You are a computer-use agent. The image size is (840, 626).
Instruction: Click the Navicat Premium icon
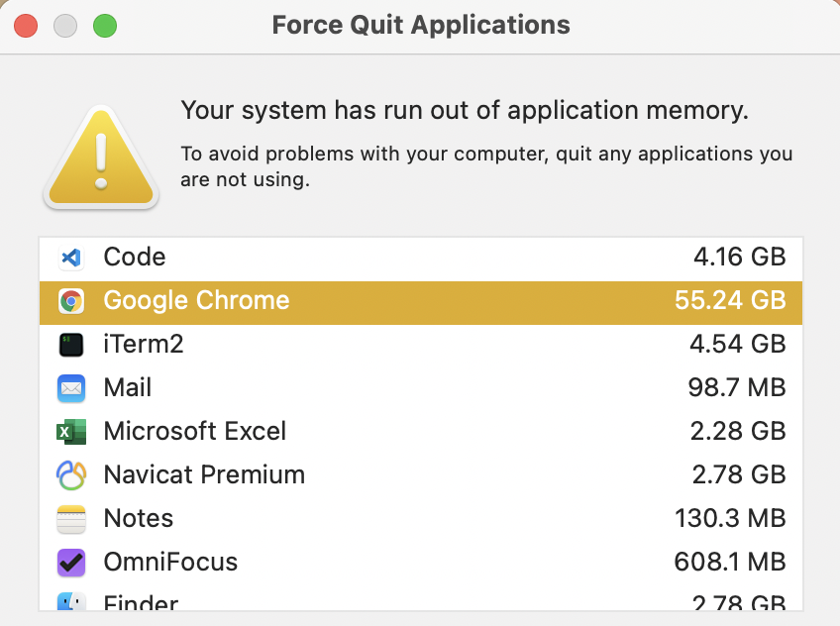tap(71, 475)
